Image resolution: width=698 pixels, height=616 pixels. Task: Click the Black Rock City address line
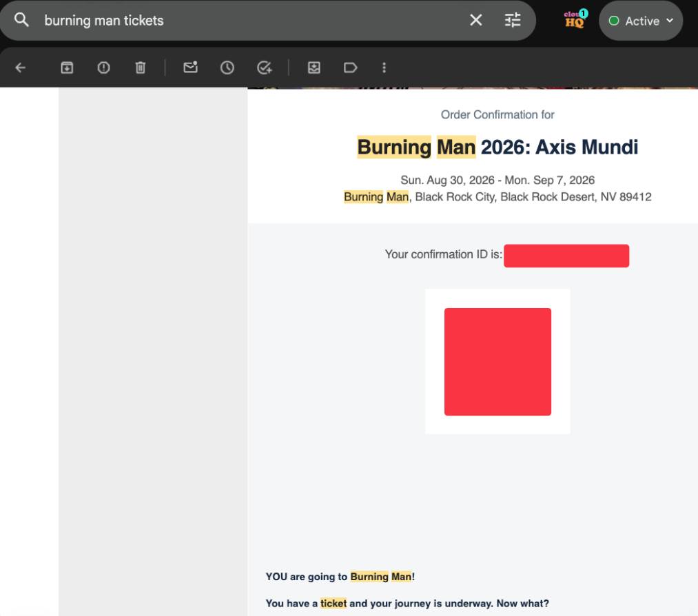[x=497, y=197]
